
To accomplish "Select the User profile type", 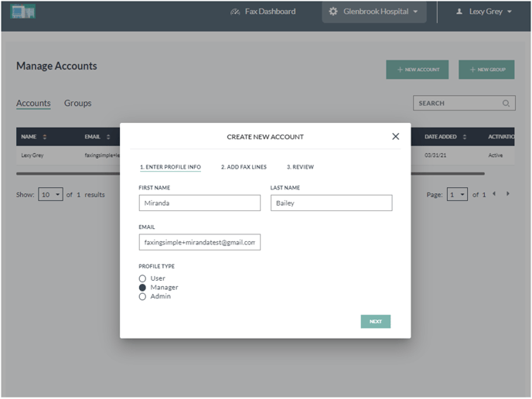I will [142, 278].
